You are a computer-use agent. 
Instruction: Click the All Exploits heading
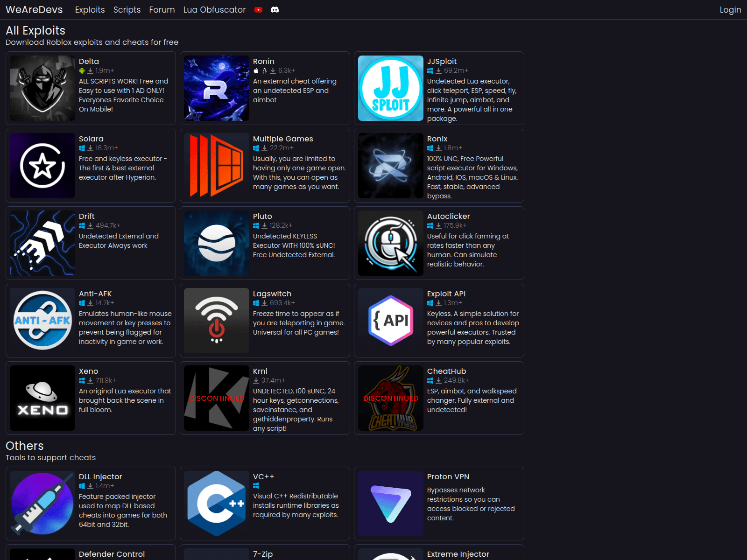[35, 30]
